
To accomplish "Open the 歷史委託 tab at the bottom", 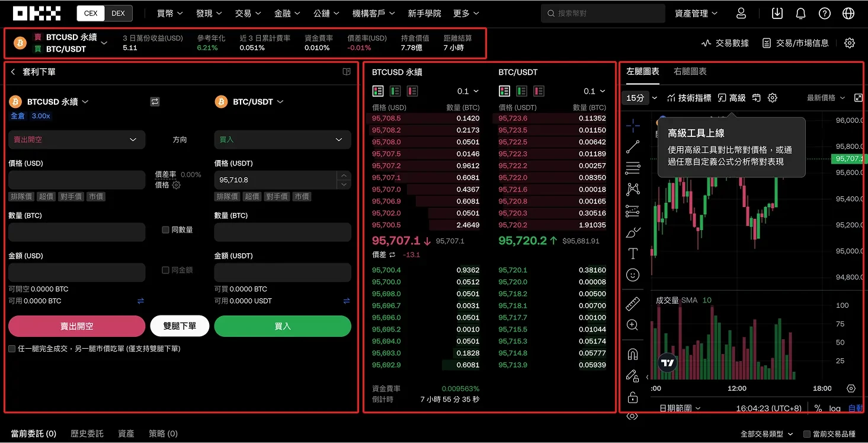I will point(87,433).
